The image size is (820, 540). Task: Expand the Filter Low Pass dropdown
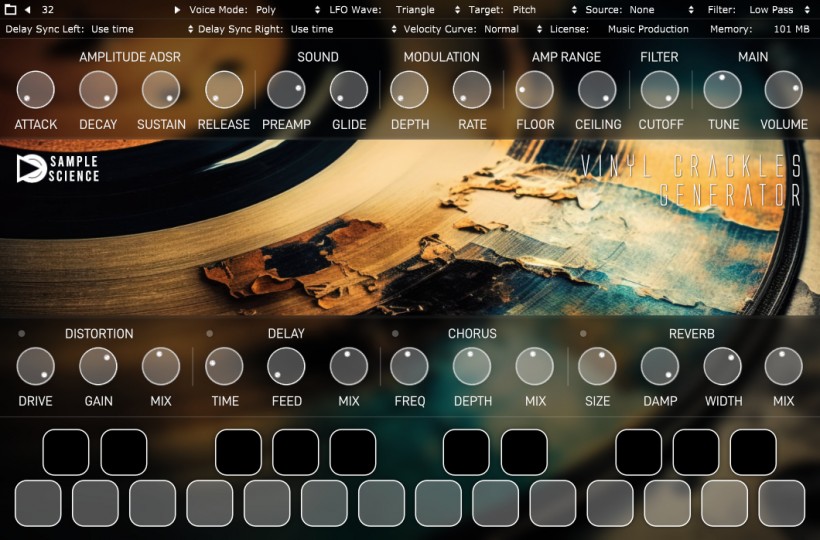pyautogui.click(x=777, y=10)
